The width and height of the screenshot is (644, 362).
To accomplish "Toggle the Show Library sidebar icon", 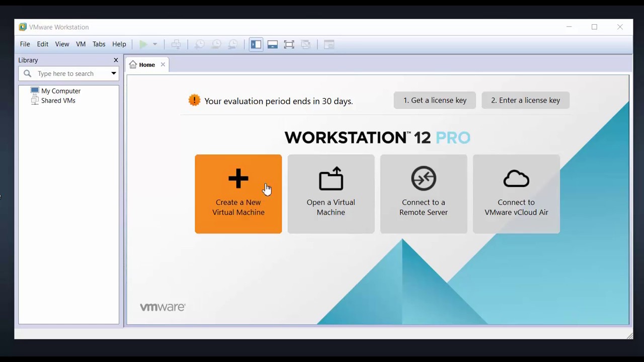I will 256,44.
